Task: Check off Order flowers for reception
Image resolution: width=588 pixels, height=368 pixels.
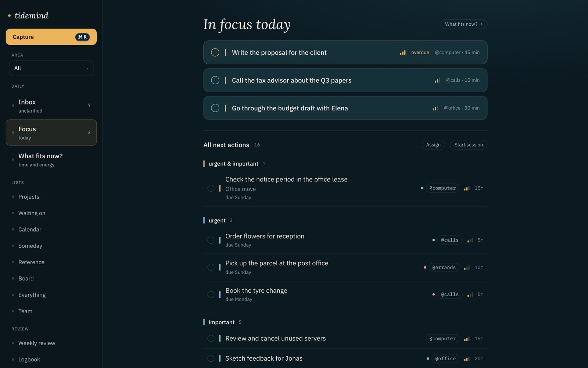Action: click(211, 240)
